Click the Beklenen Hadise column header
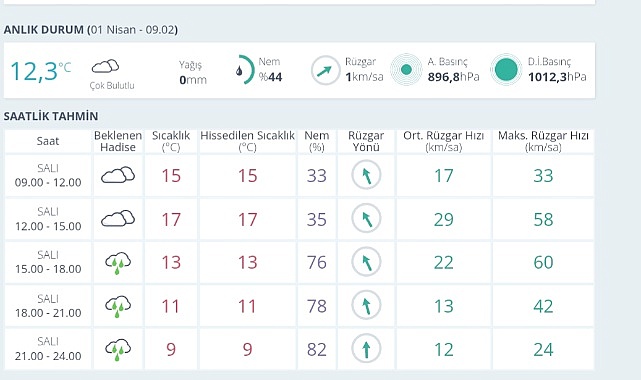Image resolution: width=641 pixels, height=380 pixels. [118, 141]
